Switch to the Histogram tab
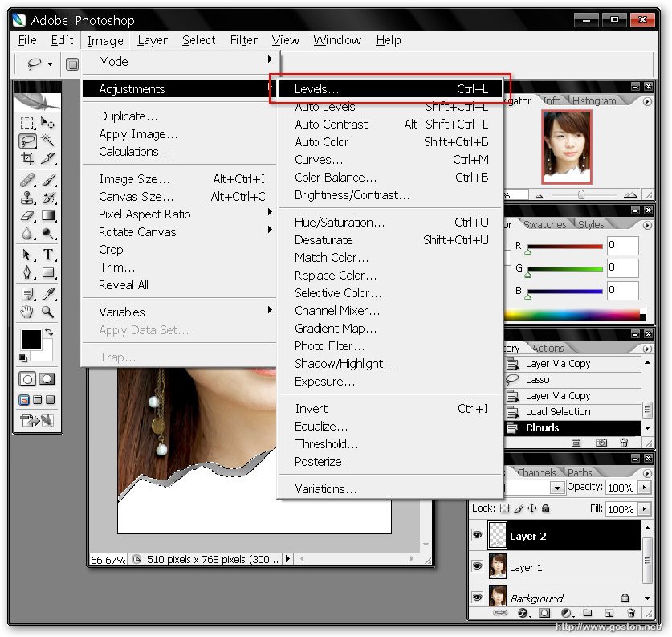The height and width of the screenshot is (637, 672). [594, 100]
